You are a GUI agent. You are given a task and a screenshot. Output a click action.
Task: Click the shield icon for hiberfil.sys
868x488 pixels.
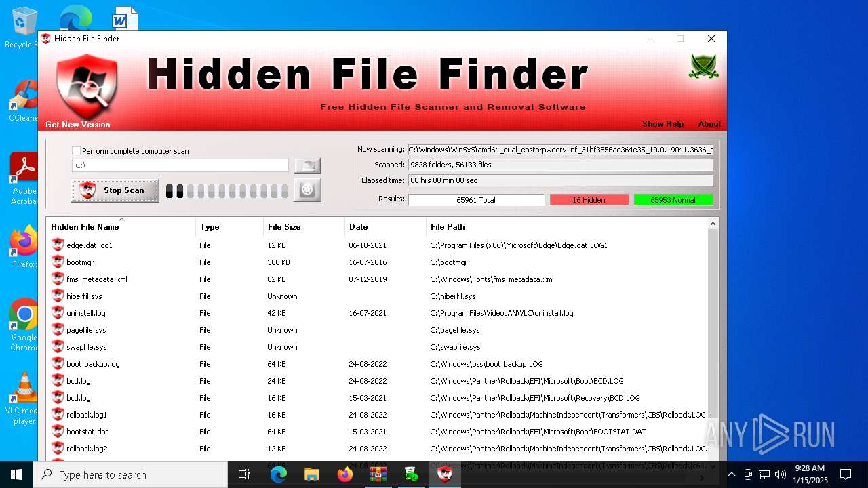click(58, 296)
